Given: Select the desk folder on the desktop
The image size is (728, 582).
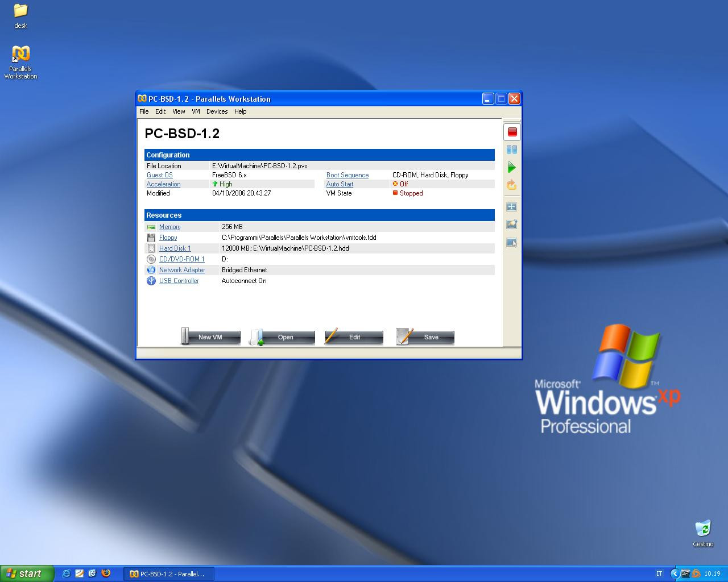Looking at the screenshot, I should (21, 16).
